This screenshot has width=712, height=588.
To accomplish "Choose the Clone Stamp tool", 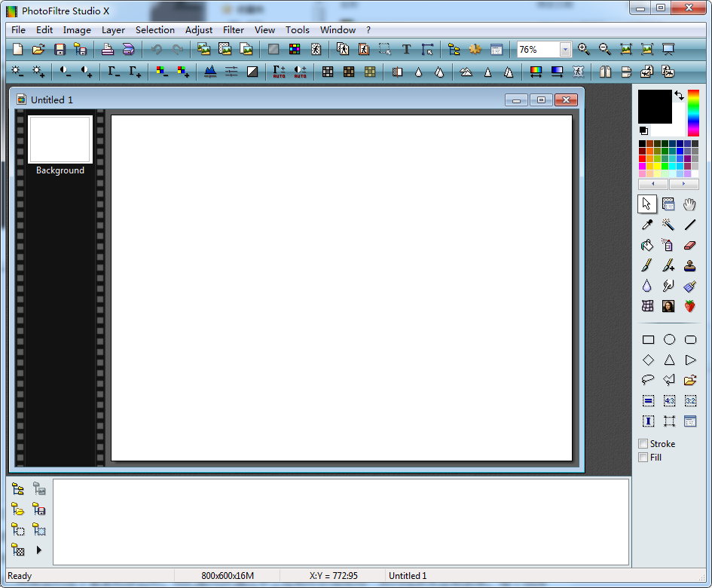I will (689, 265).
